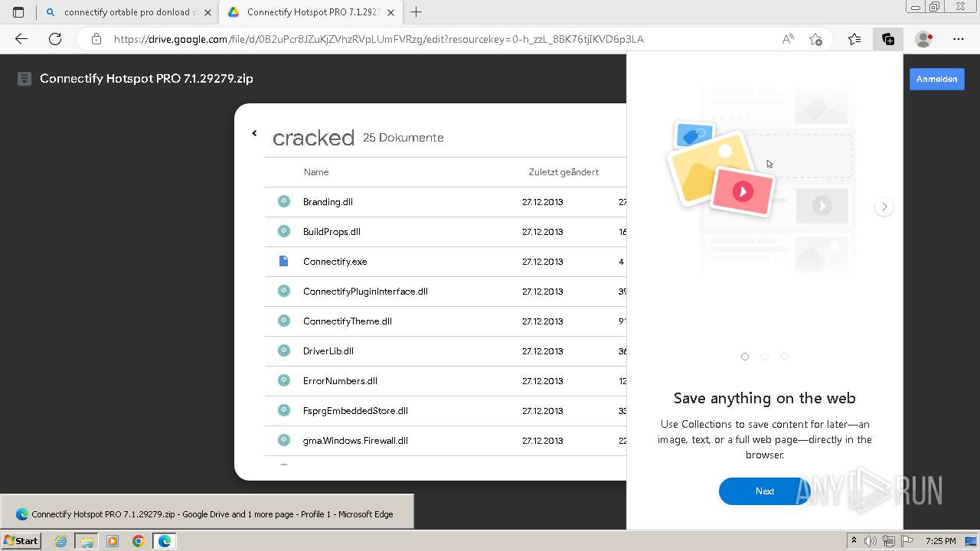Click the zip file icon beside title
Screen dimensions: 980x551
[x=24, y=79]
